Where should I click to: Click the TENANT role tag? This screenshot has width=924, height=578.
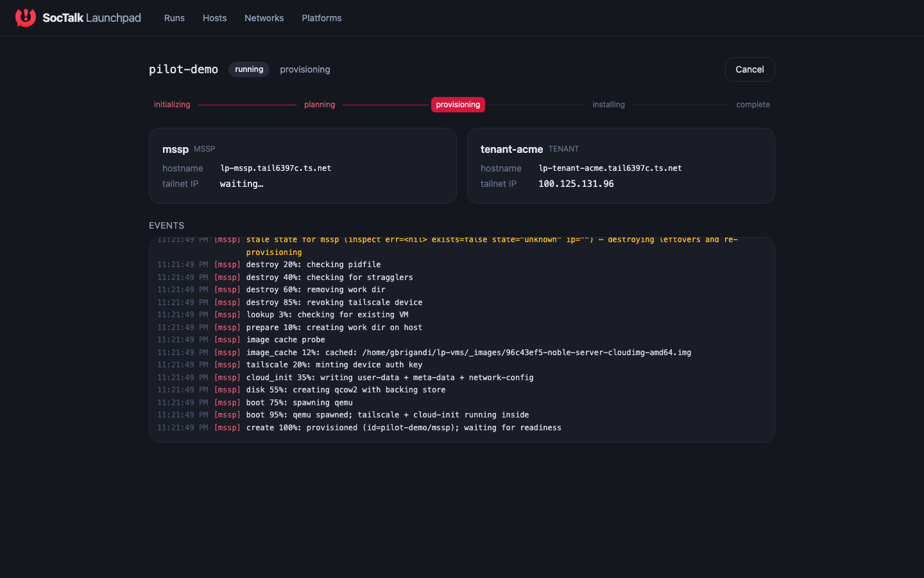coord(563,149)
